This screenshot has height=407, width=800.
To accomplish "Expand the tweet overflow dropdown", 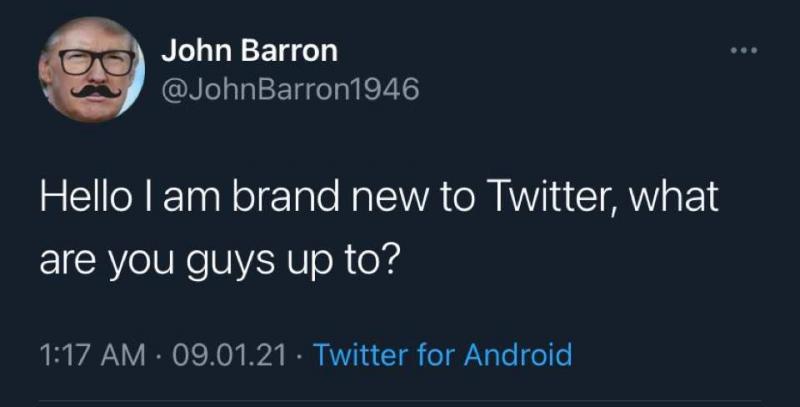I will [x=743, y=50].
